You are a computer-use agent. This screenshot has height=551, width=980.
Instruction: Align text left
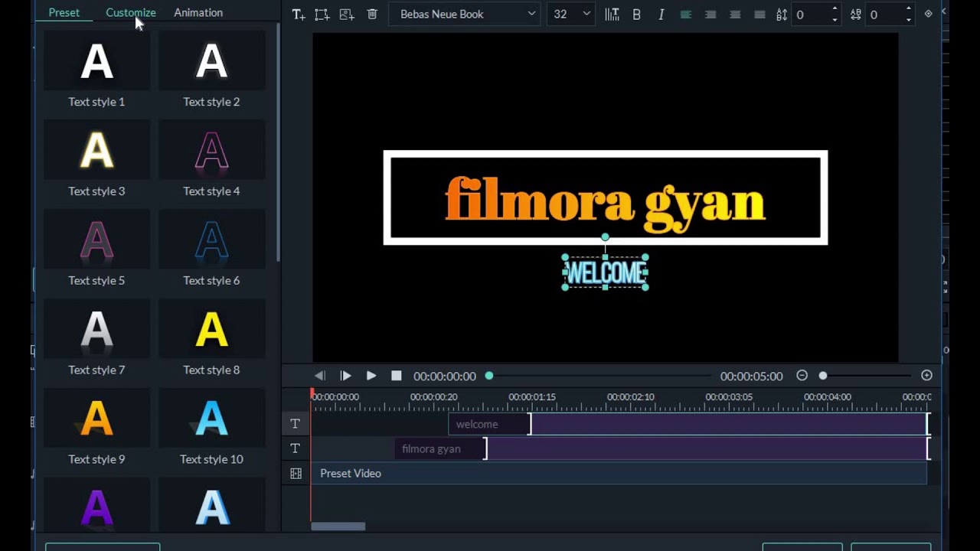(686, 15)
